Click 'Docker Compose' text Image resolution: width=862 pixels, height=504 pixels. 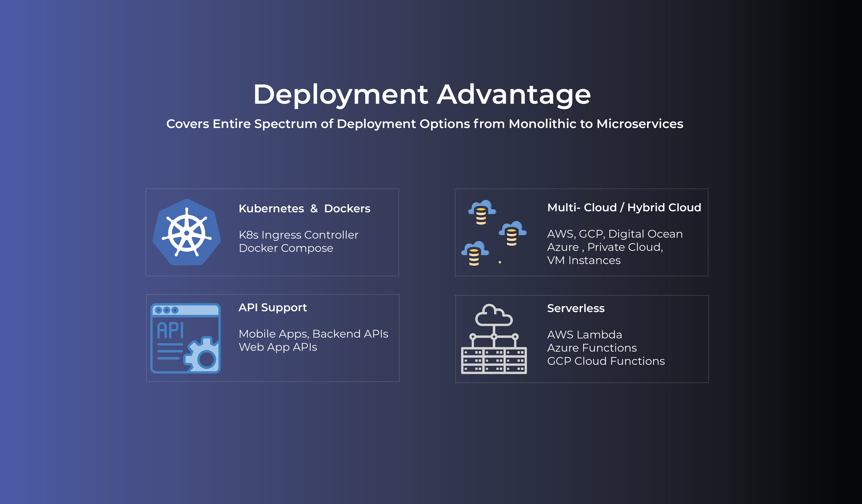286,248
